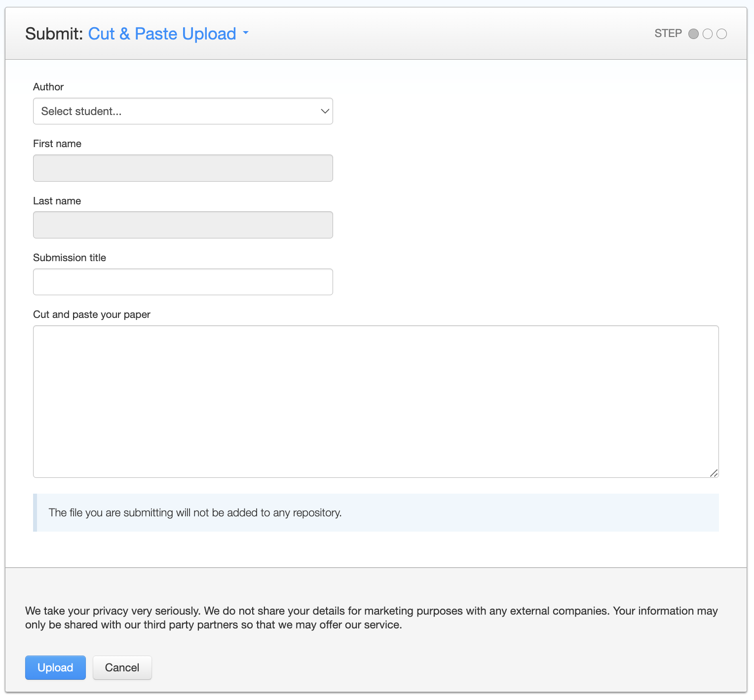Click the Upload button
This screenshot has height=700, width=754.
(55, 667)
